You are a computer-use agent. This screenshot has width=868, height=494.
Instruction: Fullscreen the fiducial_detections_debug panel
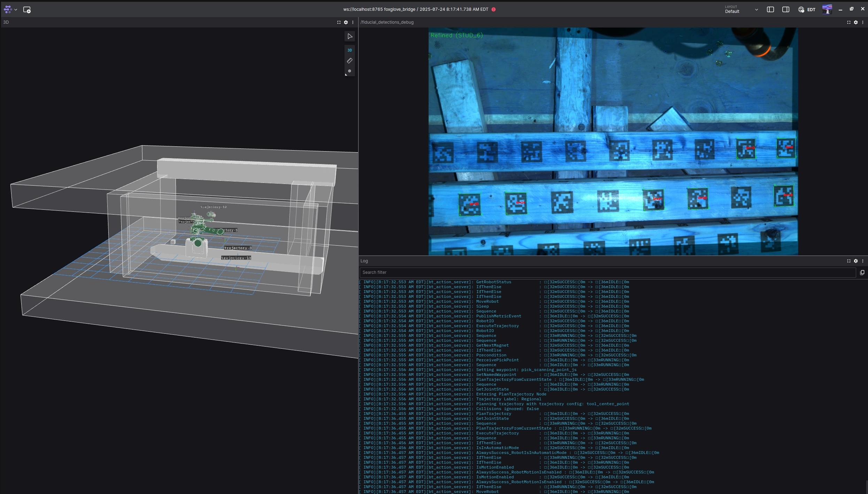848,22
